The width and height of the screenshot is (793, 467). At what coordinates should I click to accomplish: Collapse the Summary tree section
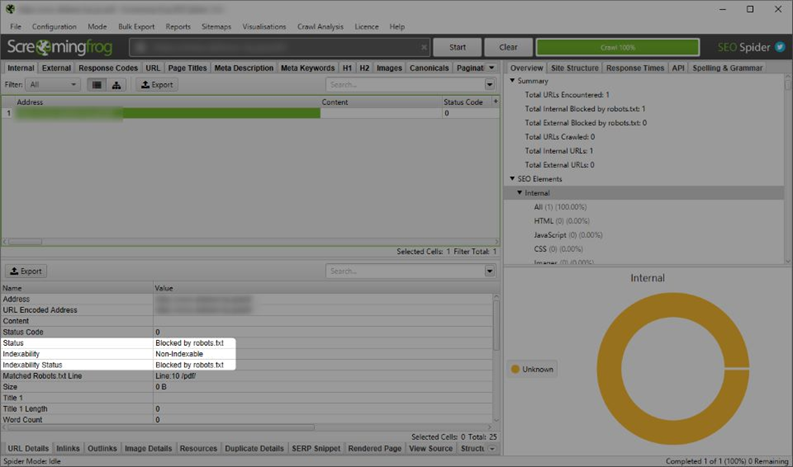513,81
